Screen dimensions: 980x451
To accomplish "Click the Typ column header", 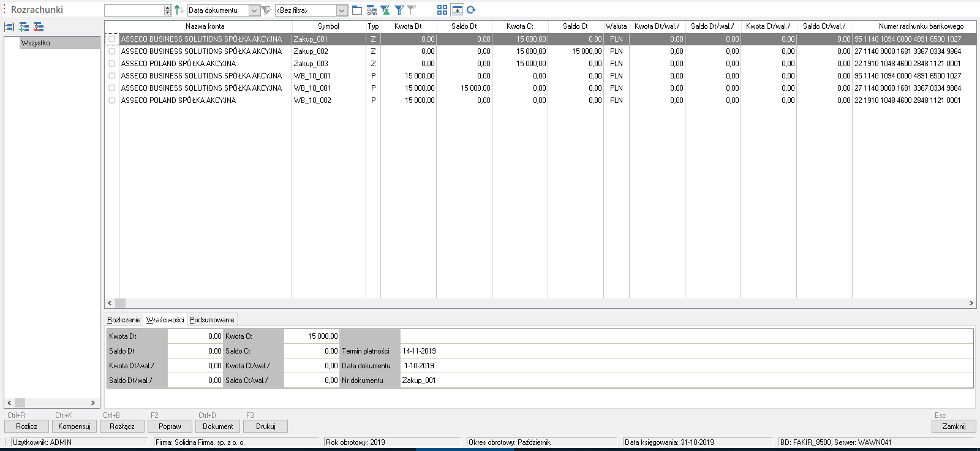I will point(373,26).
